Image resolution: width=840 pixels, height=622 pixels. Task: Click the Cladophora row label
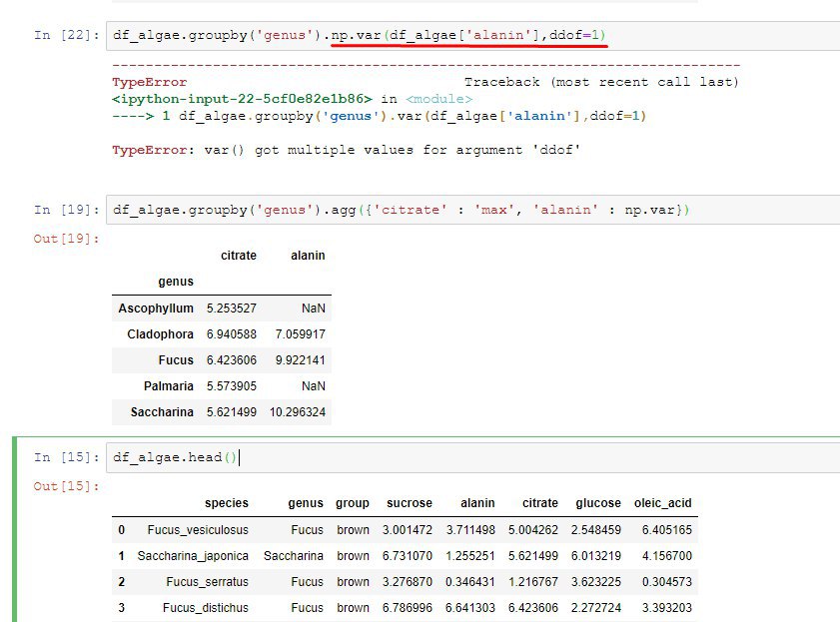tap(160, 334)
